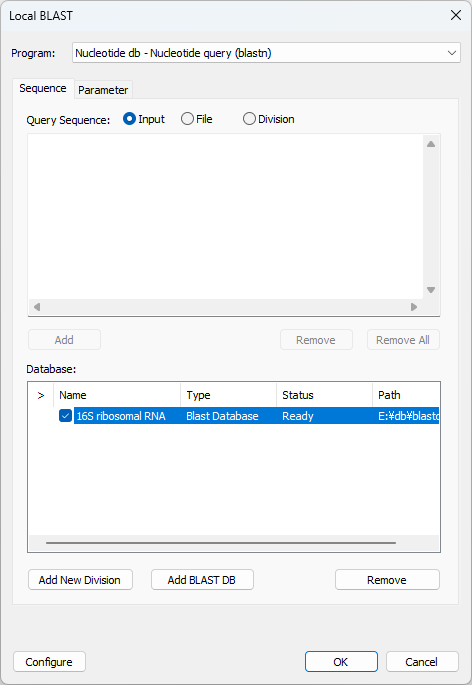This screenshot has height=685, width=472.
Task: Click the Remove button below database list
Action: [x=387, y=580]
